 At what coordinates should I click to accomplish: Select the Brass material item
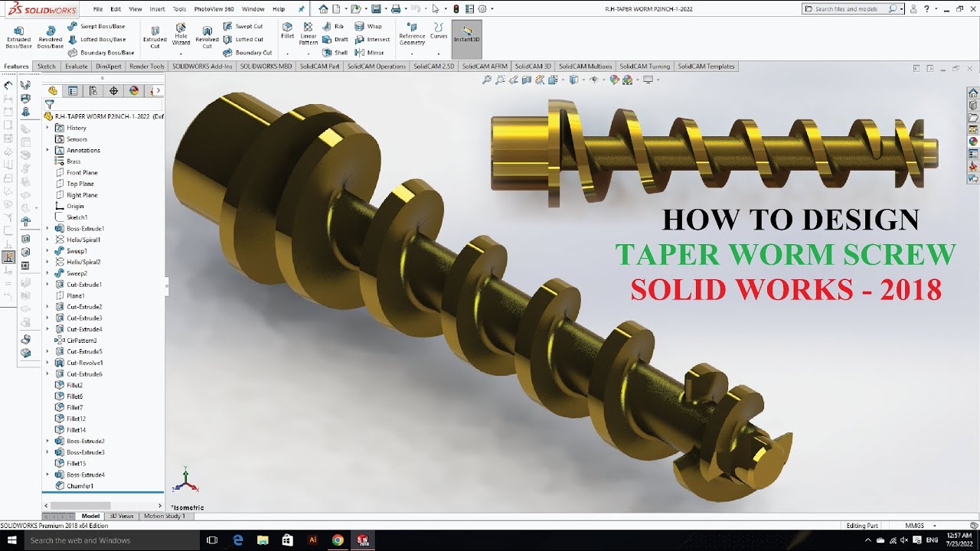(68, 161)
